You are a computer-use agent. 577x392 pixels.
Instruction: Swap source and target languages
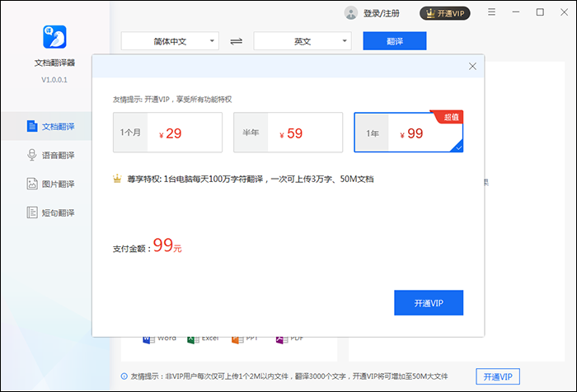[237, 41]
